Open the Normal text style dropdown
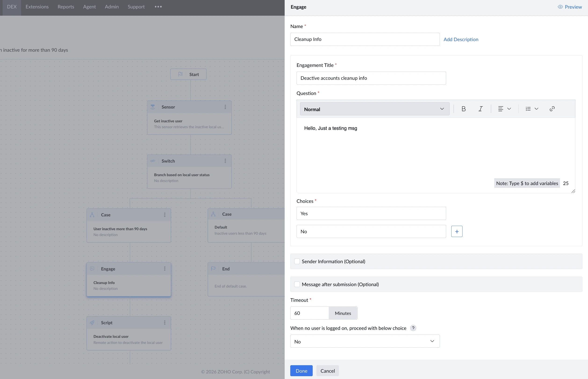This screenshot has height=379, width=588. (375, 109)
